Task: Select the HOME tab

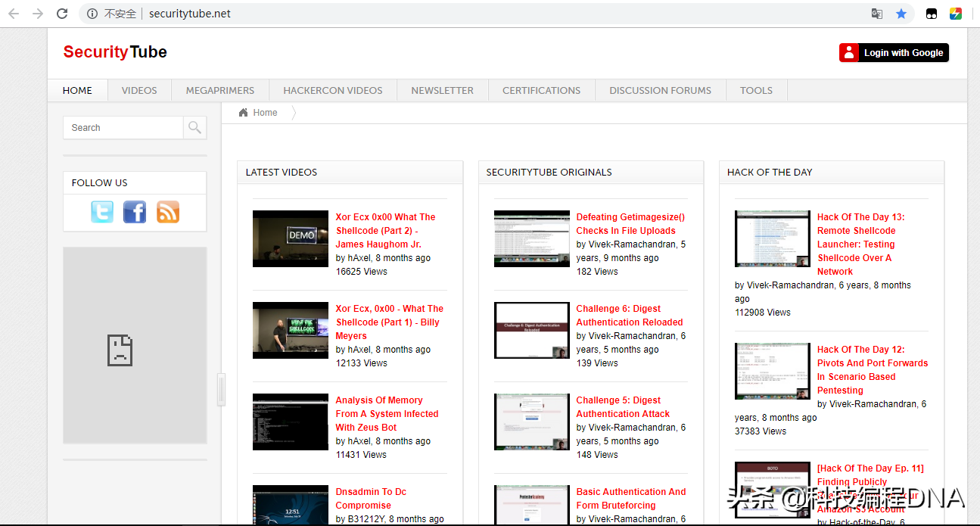Action: tap(77, 91)
